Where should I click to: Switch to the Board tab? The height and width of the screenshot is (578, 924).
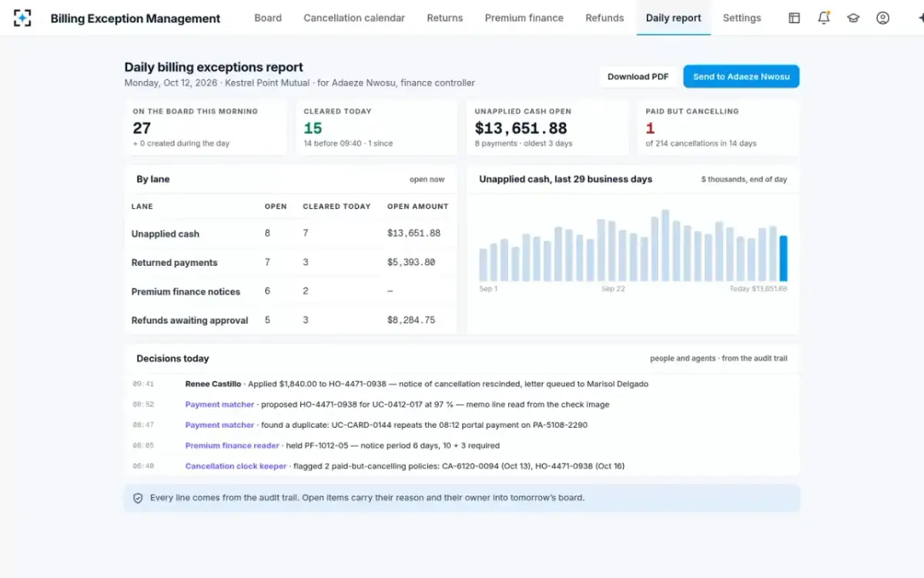pyautogui.click(x=268, y=18)
